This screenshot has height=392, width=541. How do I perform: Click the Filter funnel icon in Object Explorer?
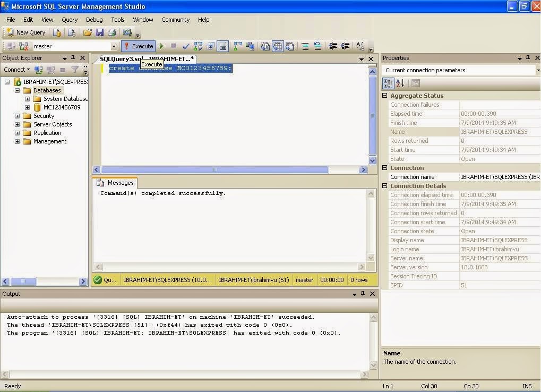[x=74, y=70]
